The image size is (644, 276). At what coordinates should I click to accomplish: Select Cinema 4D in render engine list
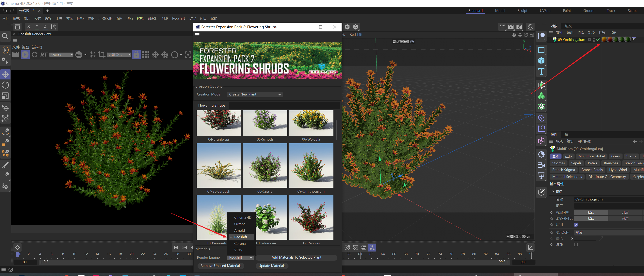pyautogui.click(x=243, y=217)
